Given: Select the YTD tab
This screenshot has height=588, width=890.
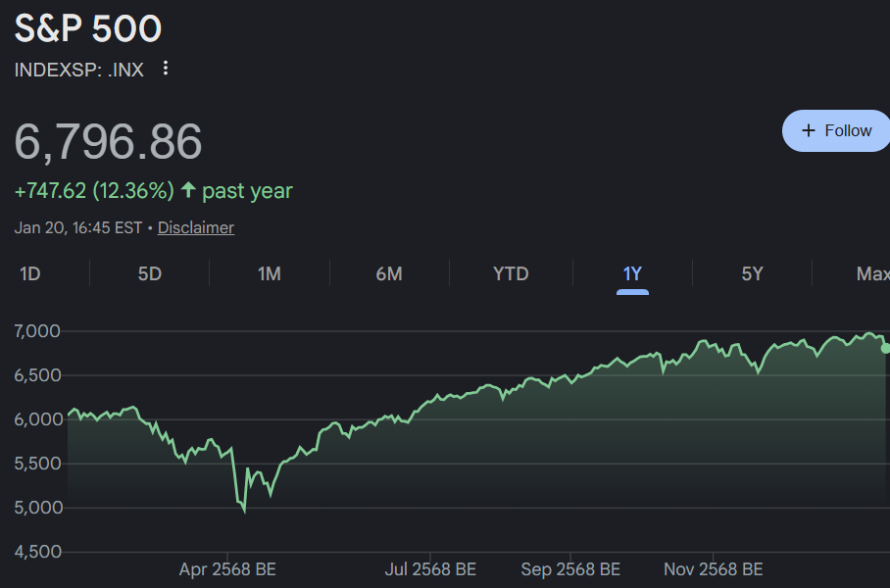Looking at the screenshot, I should coord(511,273).
